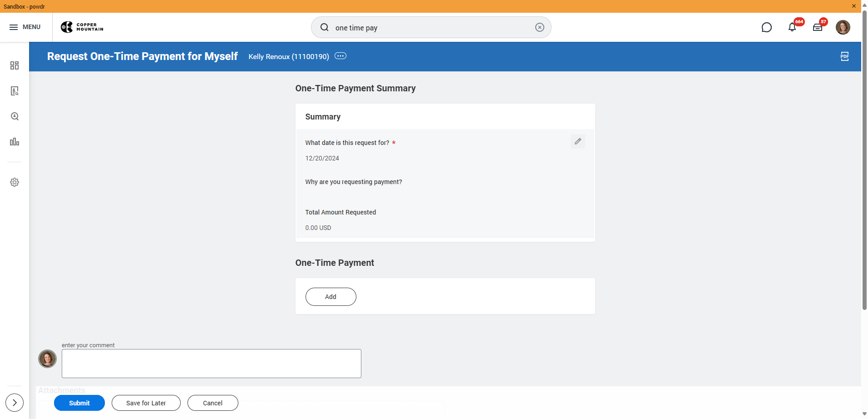The height and width of the screenshot is (419, 868).
Task: Open the settings gear in the sidebar
Action: click(15, 182)
